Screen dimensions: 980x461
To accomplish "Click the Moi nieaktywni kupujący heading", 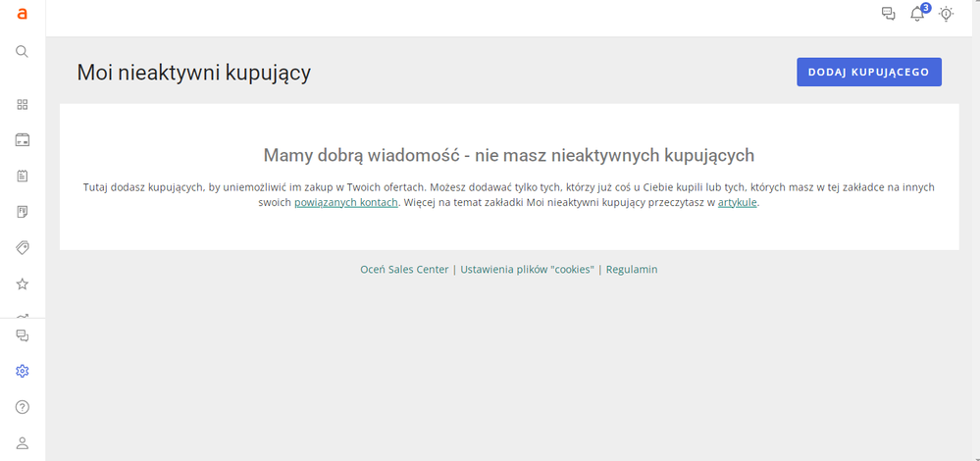I will pos(194,73).
